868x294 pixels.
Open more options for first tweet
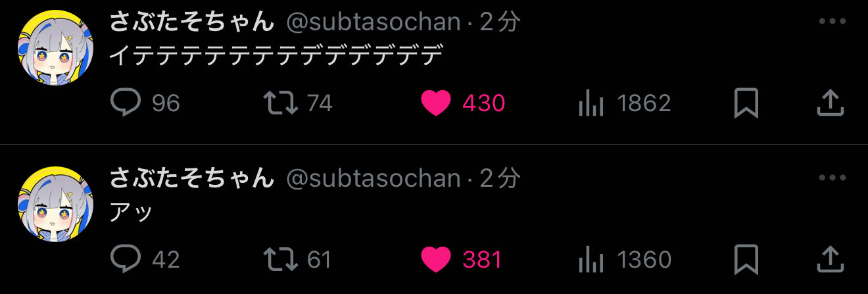832,22
